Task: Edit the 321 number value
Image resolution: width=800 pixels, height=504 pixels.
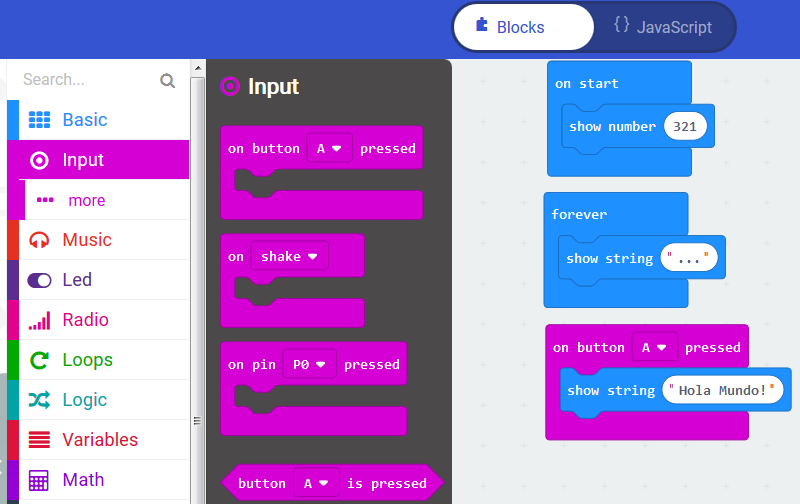Action: [x=685, y=127]
